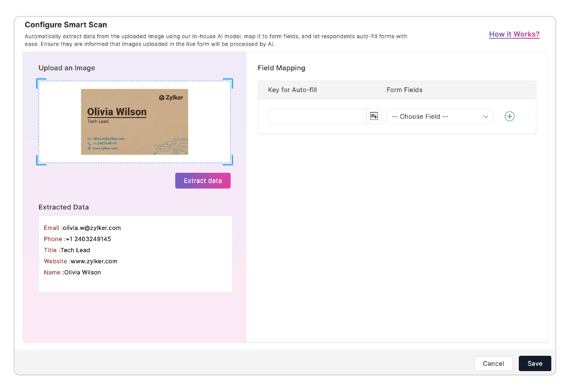Click the insert key icon beside auto-fill input
The height and width of the screenshot is (392, 570).
pos(374,116)
